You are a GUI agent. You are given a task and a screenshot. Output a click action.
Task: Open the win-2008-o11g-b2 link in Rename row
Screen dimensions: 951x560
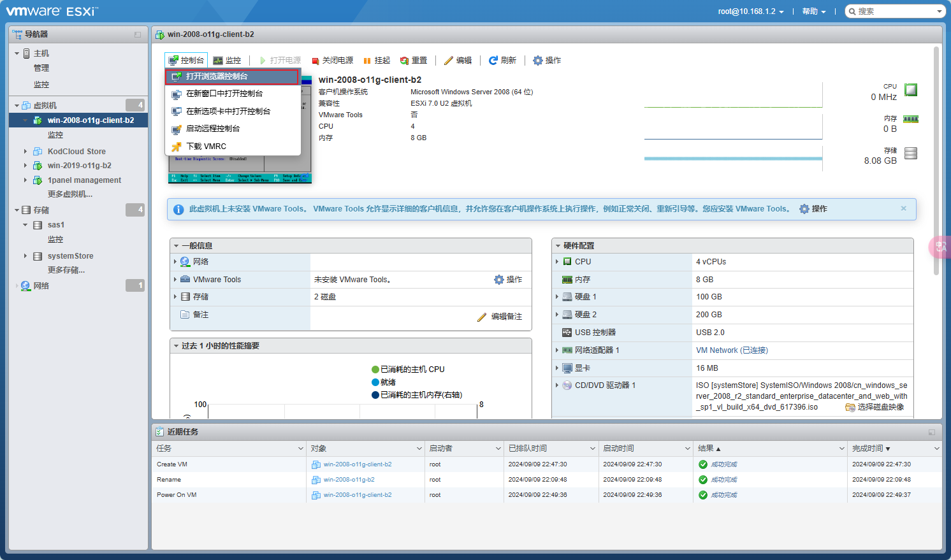tap(349, 480)
